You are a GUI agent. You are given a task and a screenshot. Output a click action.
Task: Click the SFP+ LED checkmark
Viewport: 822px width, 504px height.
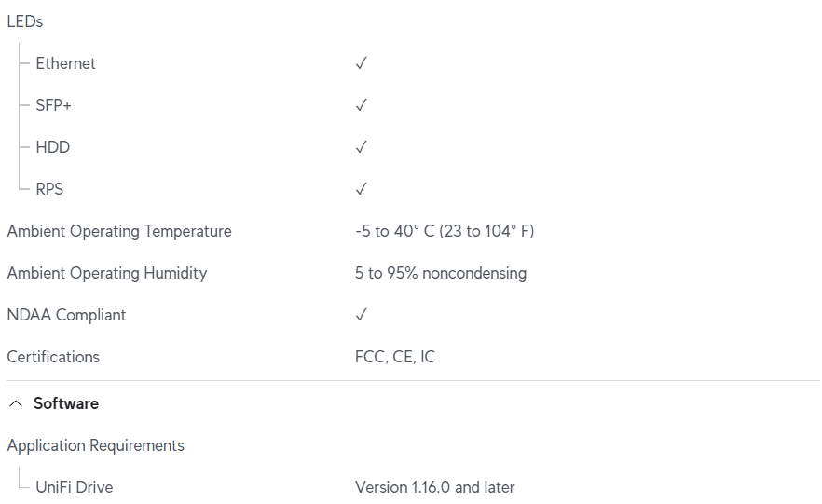coord(362,105)
